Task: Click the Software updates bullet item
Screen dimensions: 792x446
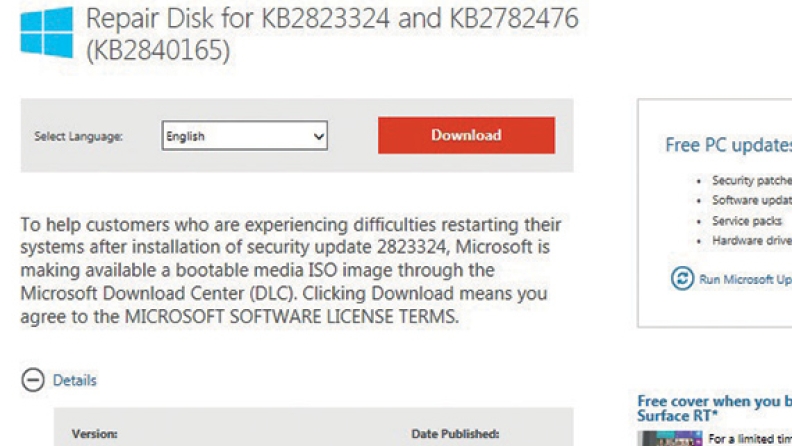Action: (752, 201)
